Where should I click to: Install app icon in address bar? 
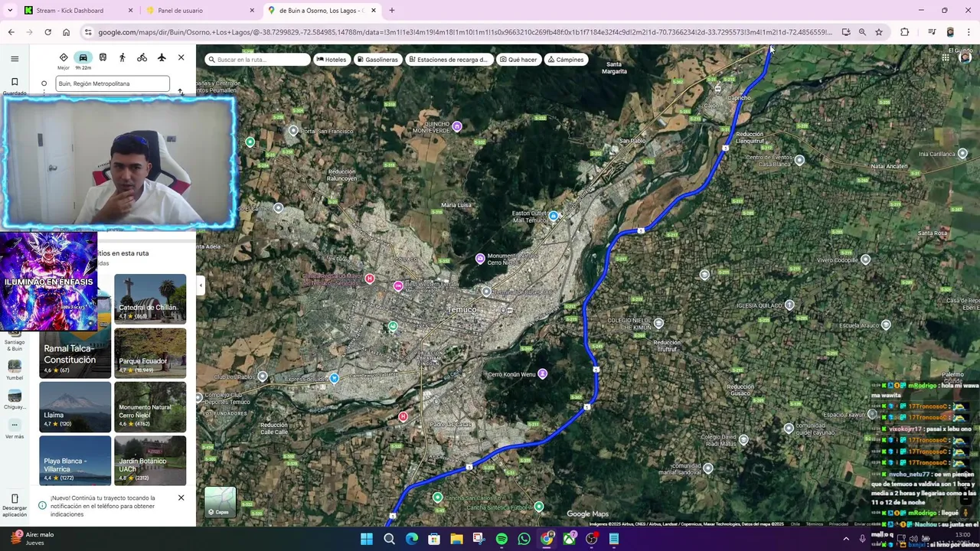(x=846, y=32)
